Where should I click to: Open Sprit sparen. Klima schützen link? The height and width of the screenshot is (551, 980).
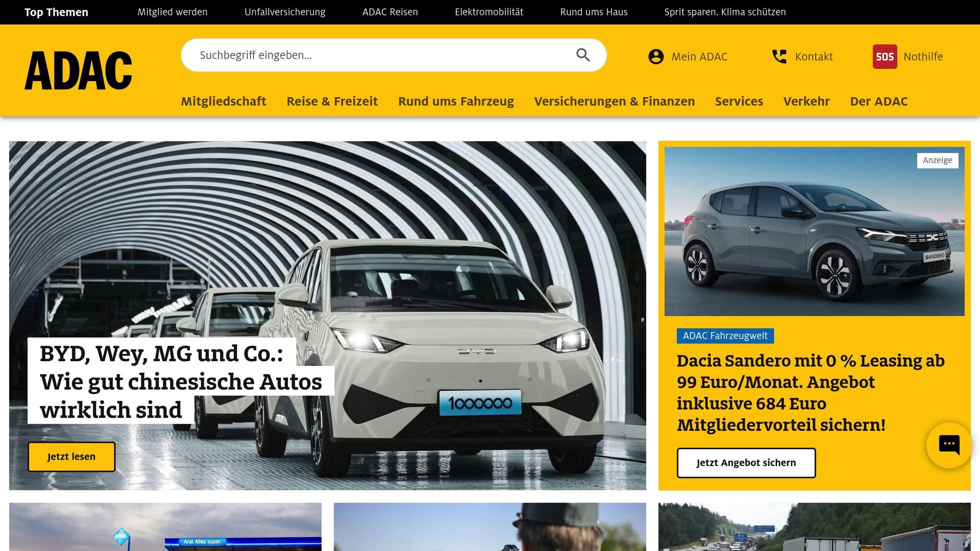725,12
